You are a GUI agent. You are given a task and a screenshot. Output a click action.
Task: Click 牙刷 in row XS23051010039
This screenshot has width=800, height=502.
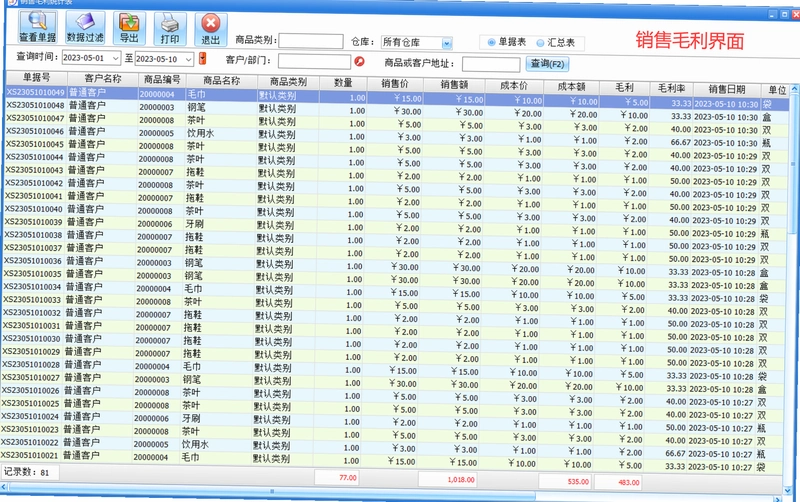coord(194,223)
